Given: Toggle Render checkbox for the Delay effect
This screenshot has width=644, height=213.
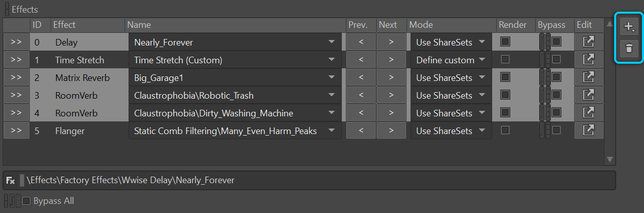Looking at the screenshot, I should (x=505, y=42).
